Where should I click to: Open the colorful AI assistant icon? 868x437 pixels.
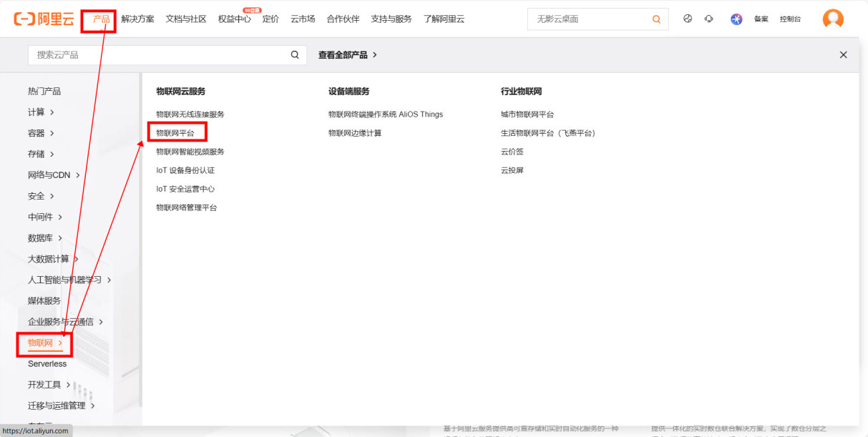click(736, 19)
